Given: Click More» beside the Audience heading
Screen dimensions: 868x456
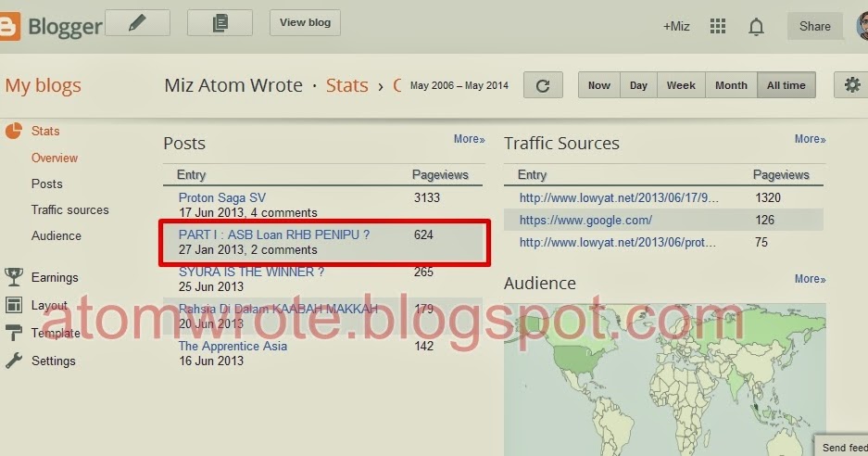Looking at the screenshot, I should tap(810, 279).
